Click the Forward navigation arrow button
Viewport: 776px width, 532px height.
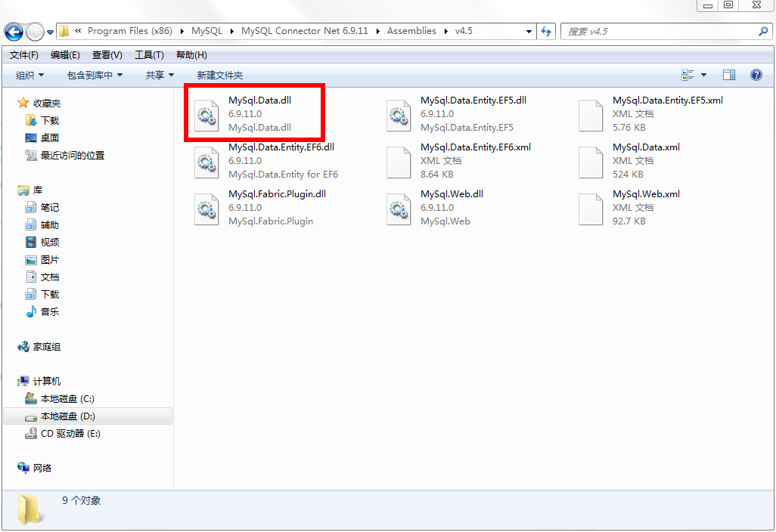(x=35, y=32)
